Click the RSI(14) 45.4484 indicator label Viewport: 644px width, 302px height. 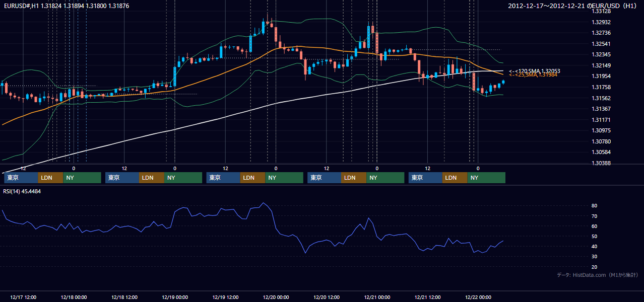tap(22, 191)
